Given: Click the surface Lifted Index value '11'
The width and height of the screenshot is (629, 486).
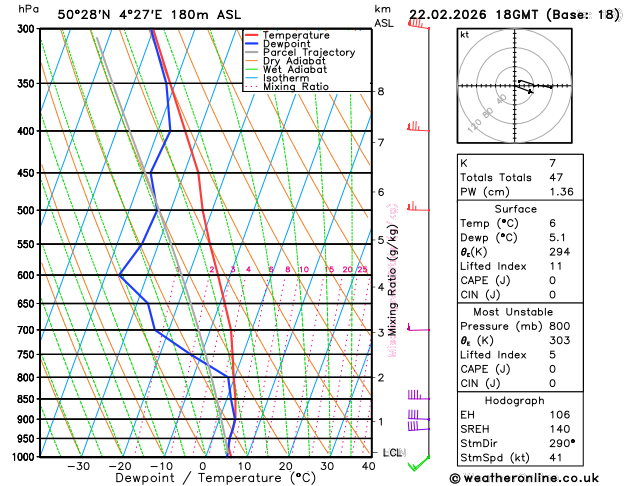Looking at the screenshot, I should (x=556, y=266).
